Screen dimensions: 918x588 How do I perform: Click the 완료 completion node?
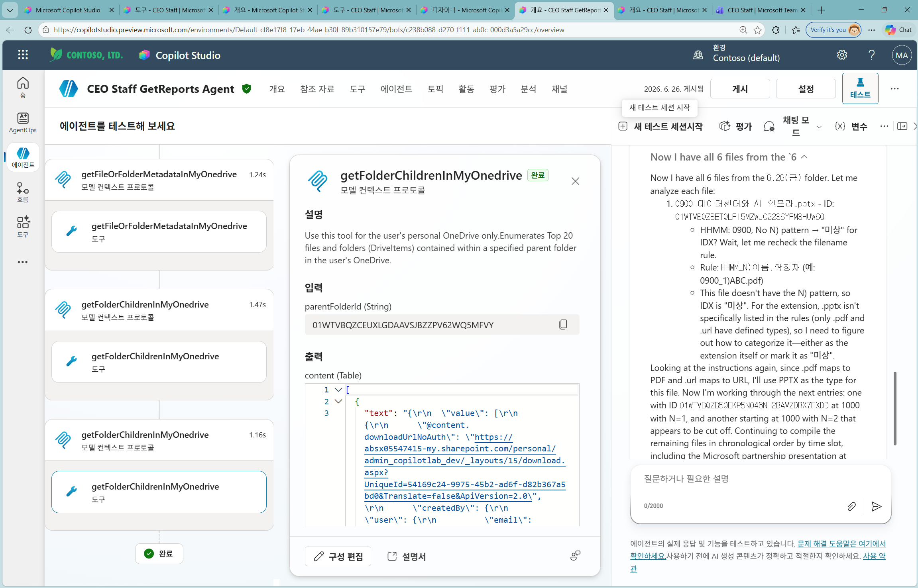tap(159, 553)
